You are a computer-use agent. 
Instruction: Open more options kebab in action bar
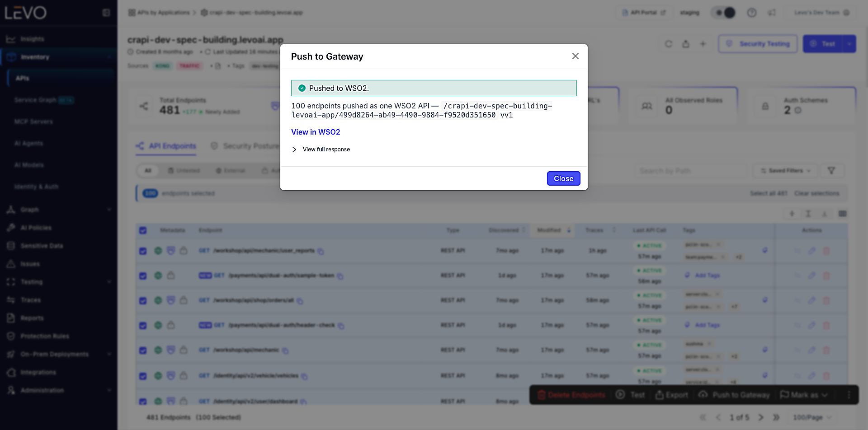click(849, 395)
